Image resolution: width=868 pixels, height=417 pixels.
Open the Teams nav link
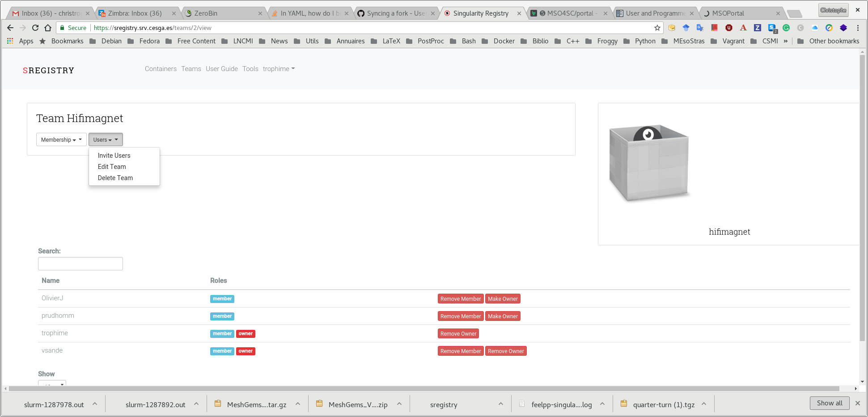click(x=191, y=69)
